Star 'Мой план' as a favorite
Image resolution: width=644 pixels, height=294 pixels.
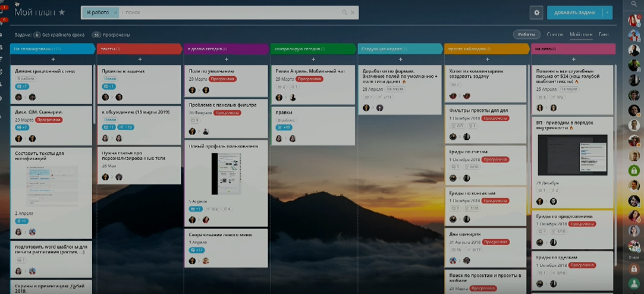tap(62, 12)
